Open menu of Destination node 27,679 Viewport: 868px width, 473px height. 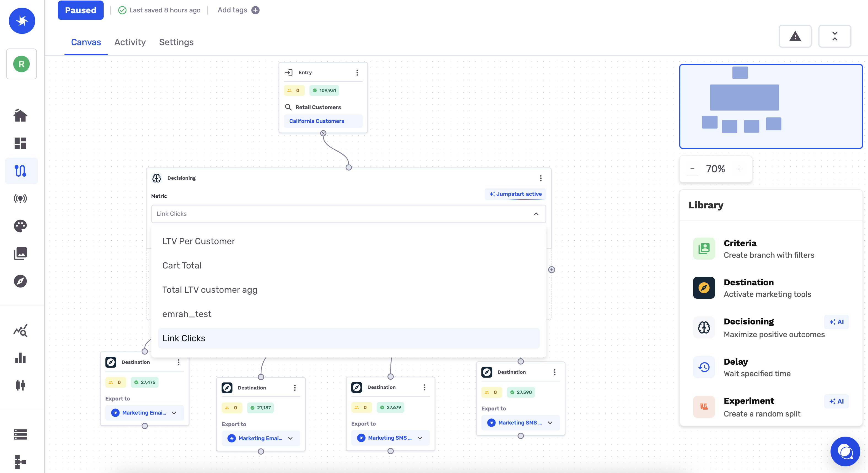[x=424, y=387]
